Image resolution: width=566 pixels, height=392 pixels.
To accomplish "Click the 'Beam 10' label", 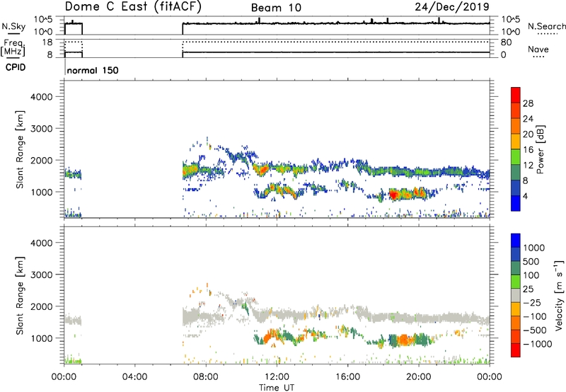I will pyautogui.click(x=276, y=8).
